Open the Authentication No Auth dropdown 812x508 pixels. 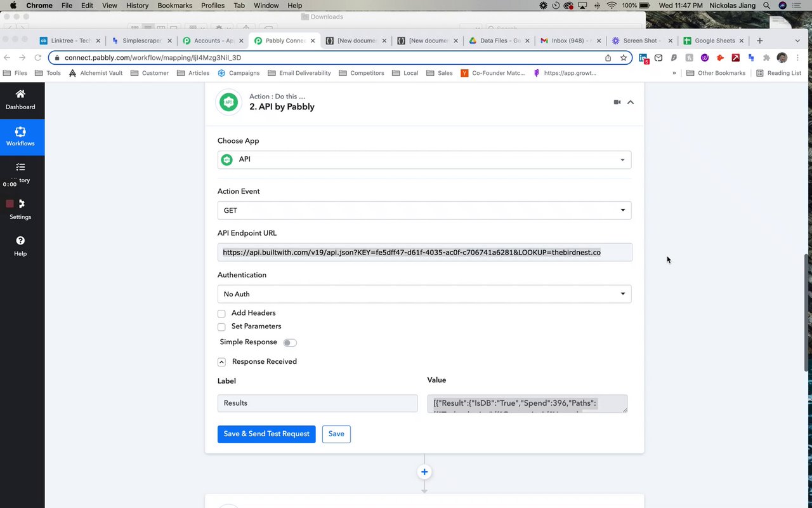(424, 294)
